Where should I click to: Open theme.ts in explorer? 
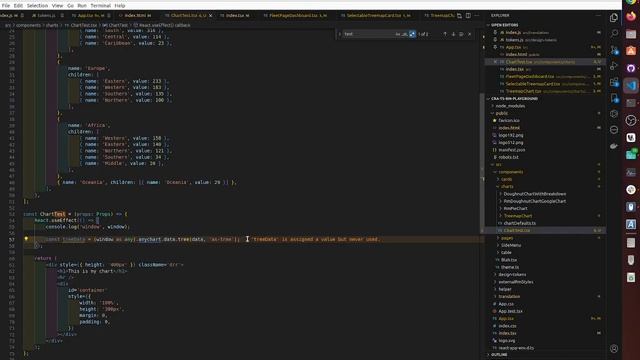(510, 267)
